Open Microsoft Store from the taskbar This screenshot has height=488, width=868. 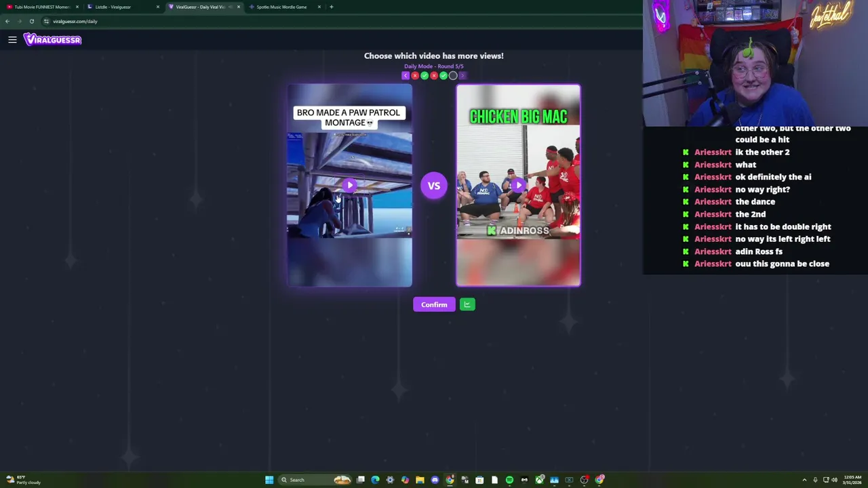pos(479,480)
